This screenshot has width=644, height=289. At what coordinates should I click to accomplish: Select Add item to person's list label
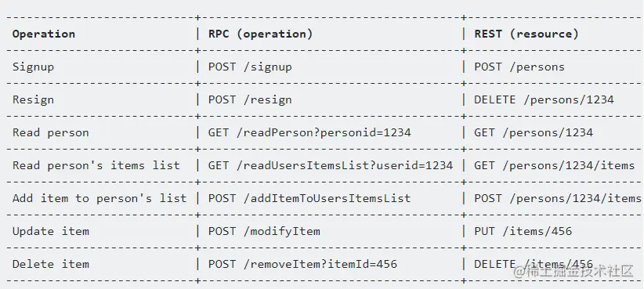(x=99, y=198)
